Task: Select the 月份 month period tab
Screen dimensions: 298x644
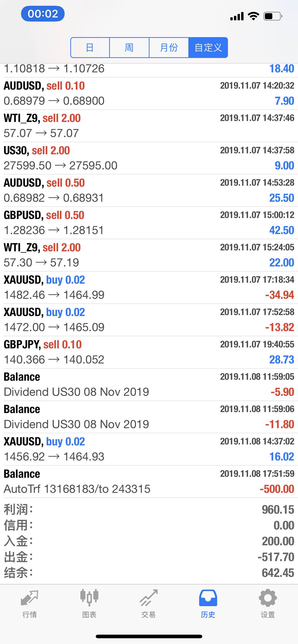Action: point(169,47)
